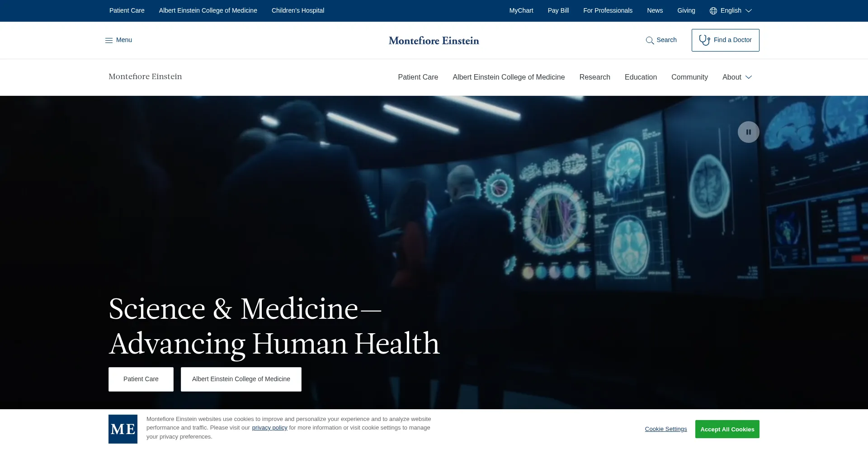
Task: Click the Montefiore Einstein center logo
Action: pyautogui.click(x=434, y=41)
